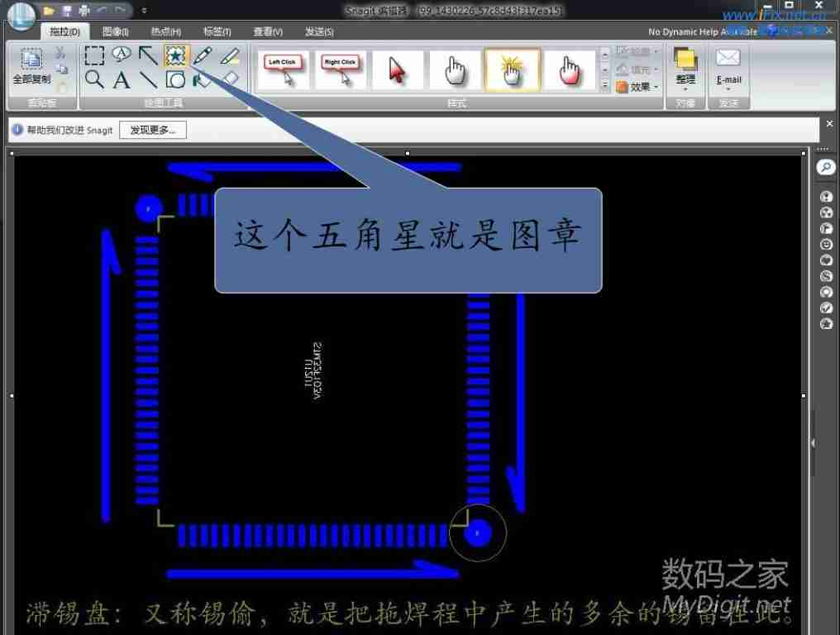Select the text tool (A)
This screenshot has height=635, width=840.
122,80
